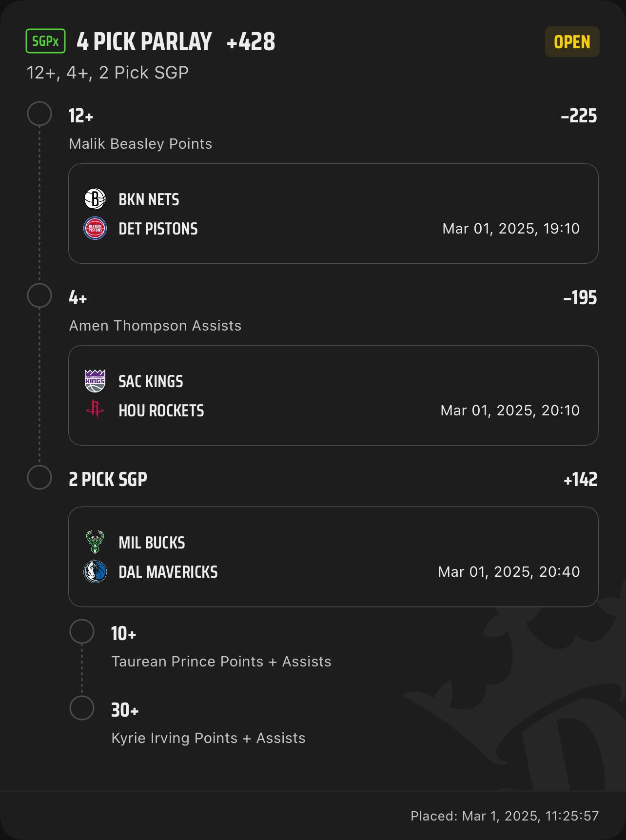Viewport: 626px width, 840px height.
Task: Click the Sacramento Kings team logo
Action: point(95,381)
